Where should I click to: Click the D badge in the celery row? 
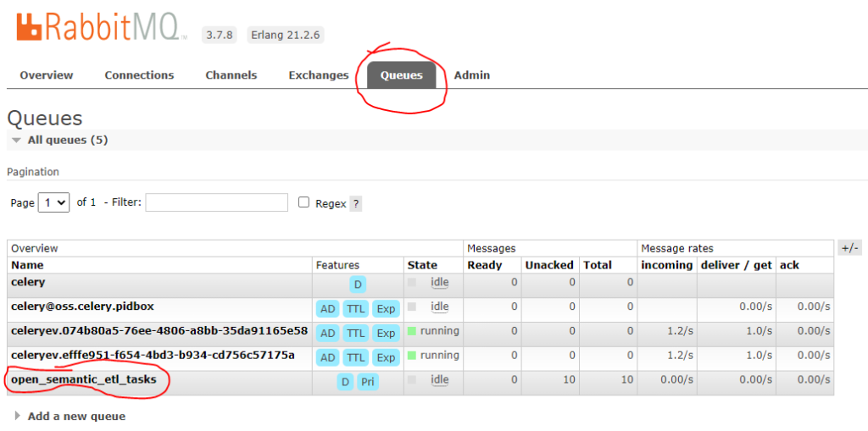358,285
